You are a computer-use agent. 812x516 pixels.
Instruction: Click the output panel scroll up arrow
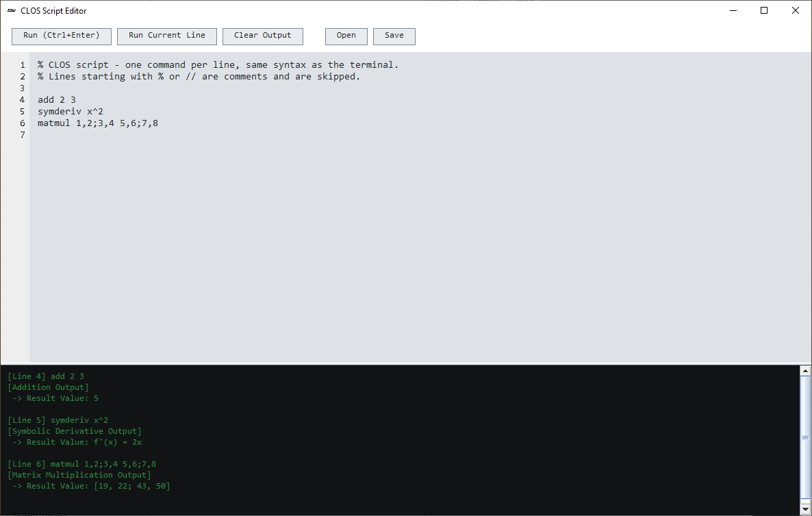[805, 371]
